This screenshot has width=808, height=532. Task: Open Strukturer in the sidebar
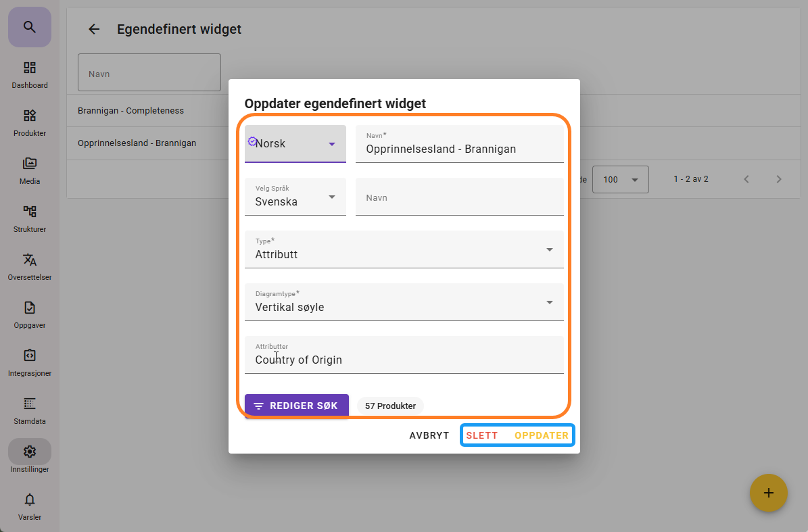click(x=29, y=212)
